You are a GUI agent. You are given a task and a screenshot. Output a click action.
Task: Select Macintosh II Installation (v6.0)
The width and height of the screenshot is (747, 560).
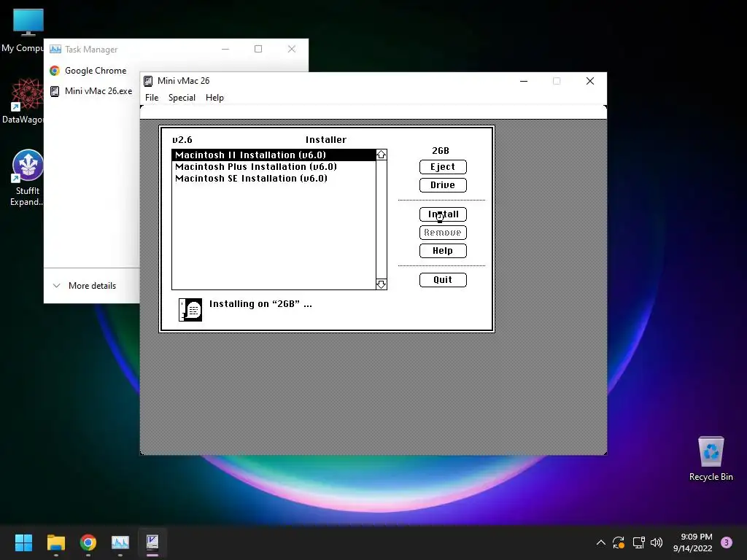click(274, 155)
